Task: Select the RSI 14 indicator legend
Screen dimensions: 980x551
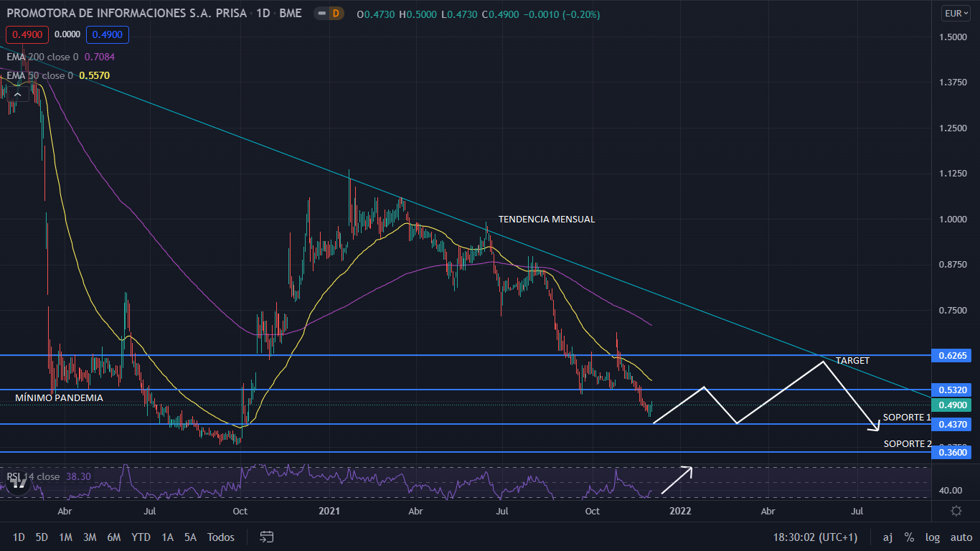Action: 34,476
